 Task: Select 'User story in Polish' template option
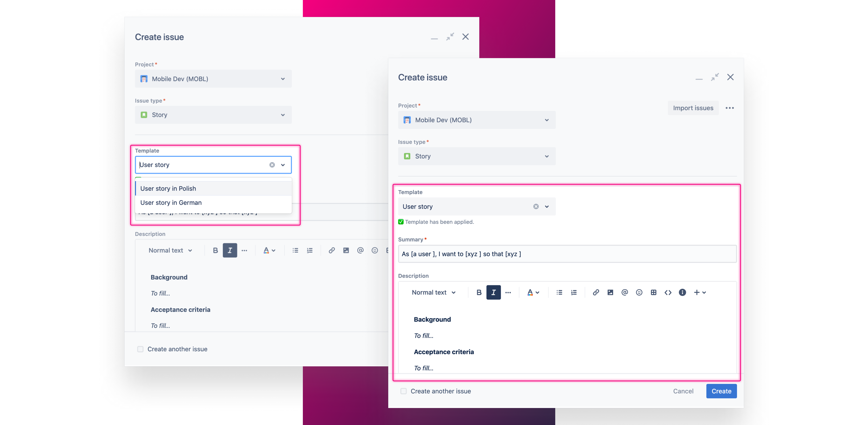pyautogui.click(x=168, y=189)
